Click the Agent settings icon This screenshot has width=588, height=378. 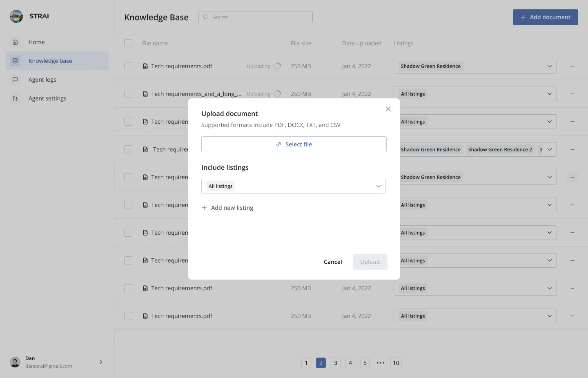[x=15, y=98]
